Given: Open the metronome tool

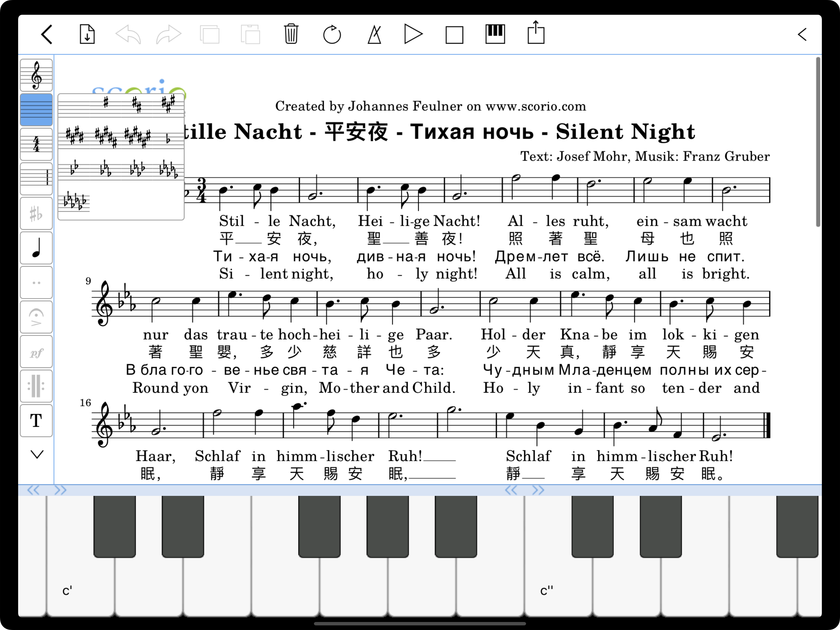Looking at the screenshot, I should pos(374,34).
